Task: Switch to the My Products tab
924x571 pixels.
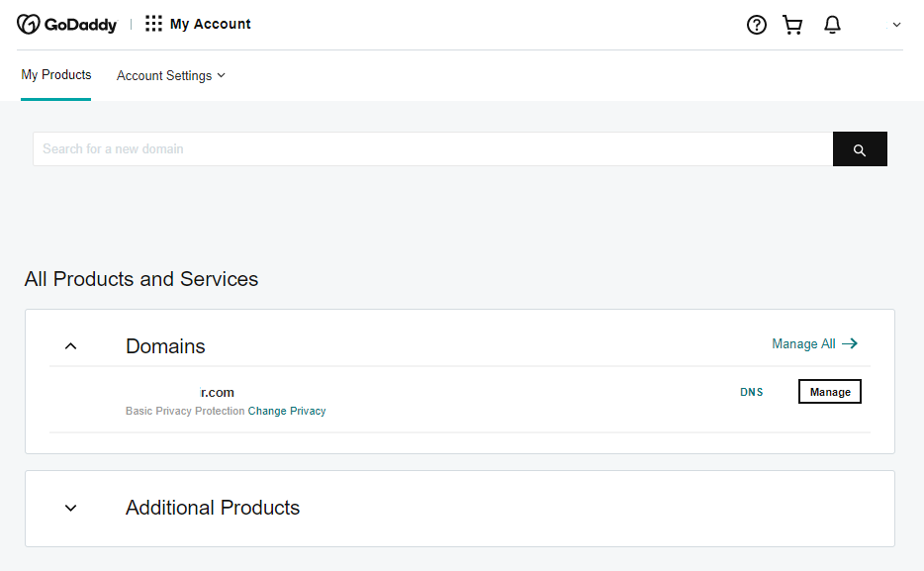Action: (x=56, y=75)
